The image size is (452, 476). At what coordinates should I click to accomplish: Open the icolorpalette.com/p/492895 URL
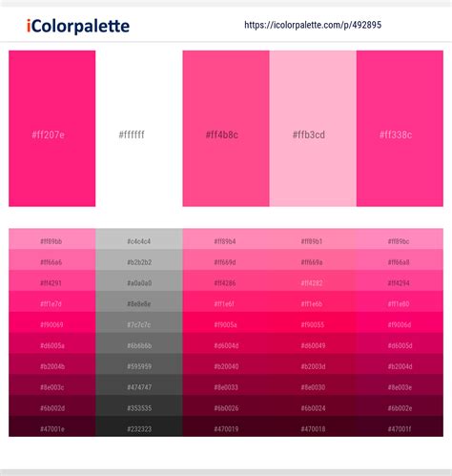tap(313, 25)
